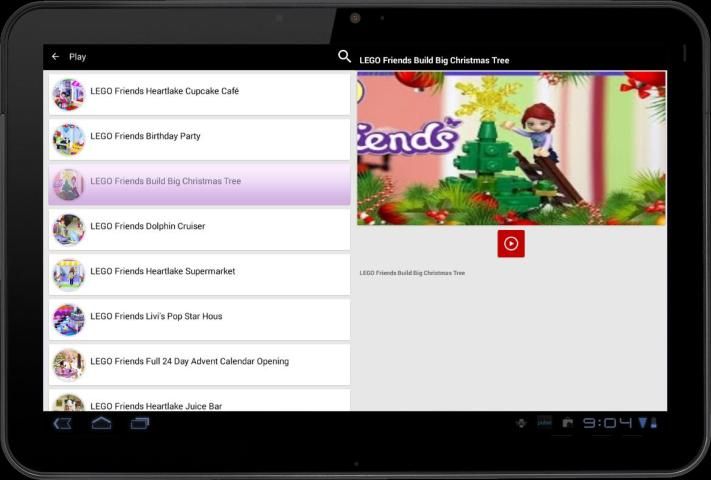The width and height of the screenshot is (711, 480).
Task: Tap the Android home button
Action: 101,423
